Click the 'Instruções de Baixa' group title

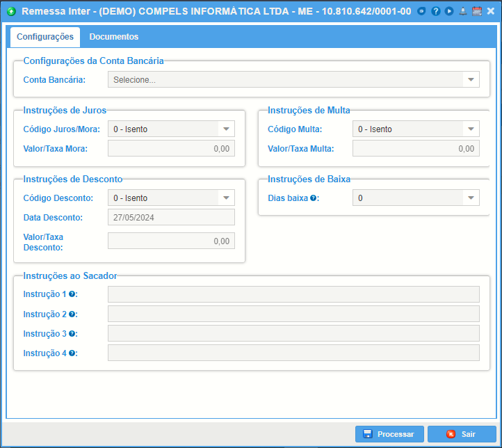click(x=309, y=179)
